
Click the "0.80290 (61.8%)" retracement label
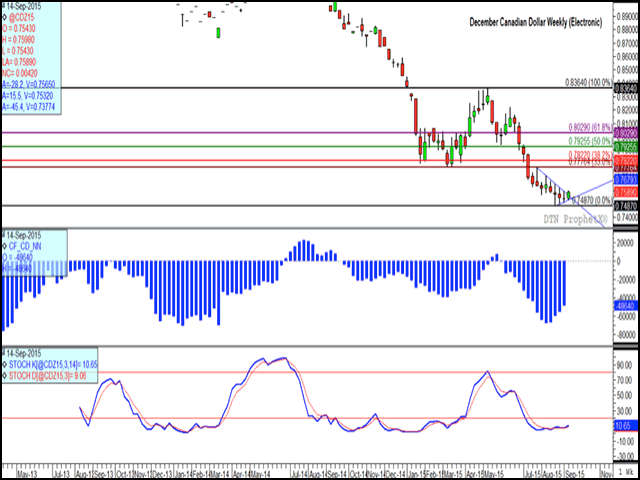(x=591, y=127)
